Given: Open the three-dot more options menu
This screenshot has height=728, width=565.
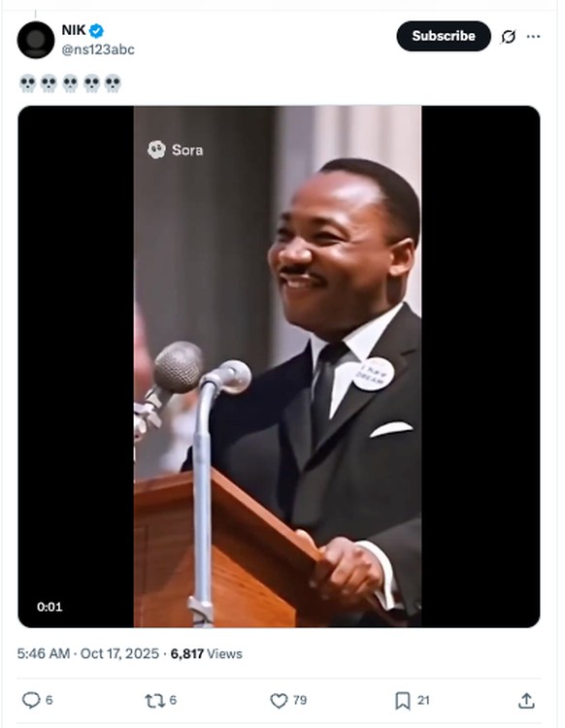Looking at the screenshot, I should pos(533,36).
